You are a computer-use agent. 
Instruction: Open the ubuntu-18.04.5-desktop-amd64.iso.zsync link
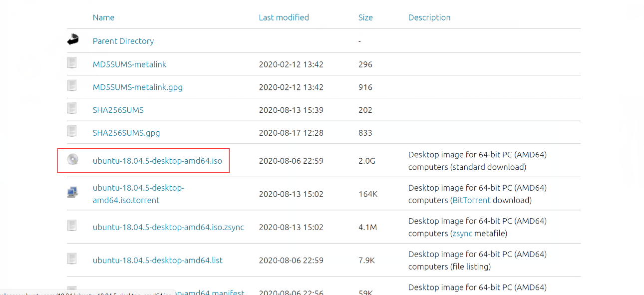[x=168, y=227]
